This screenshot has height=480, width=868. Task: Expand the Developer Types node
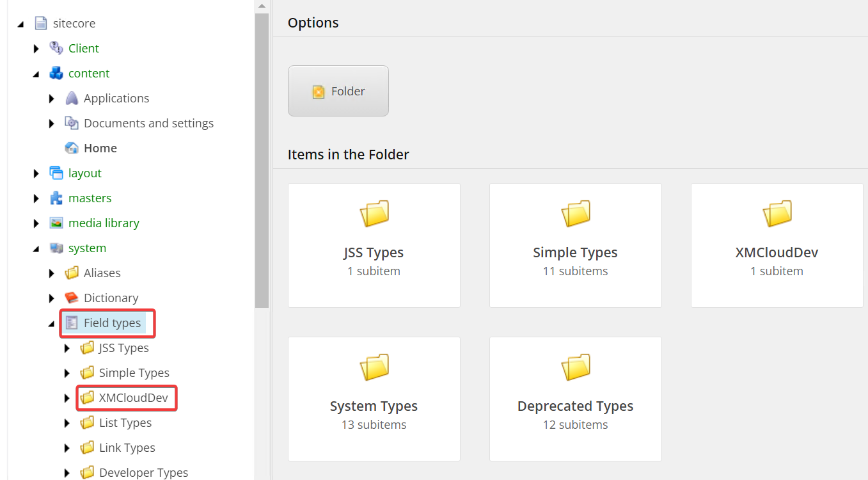coord(67,472)
